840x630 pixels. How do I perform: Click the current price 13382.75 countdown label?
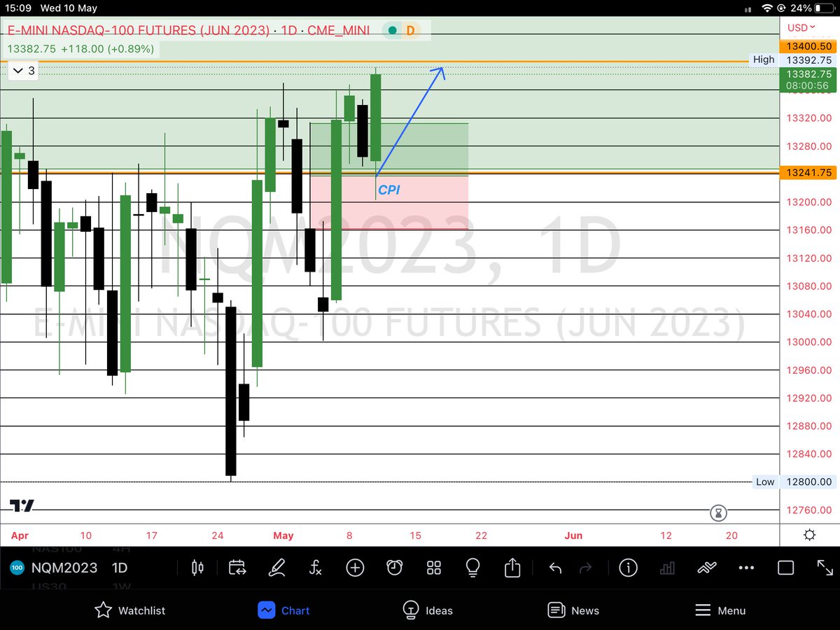tap(808, 80)
